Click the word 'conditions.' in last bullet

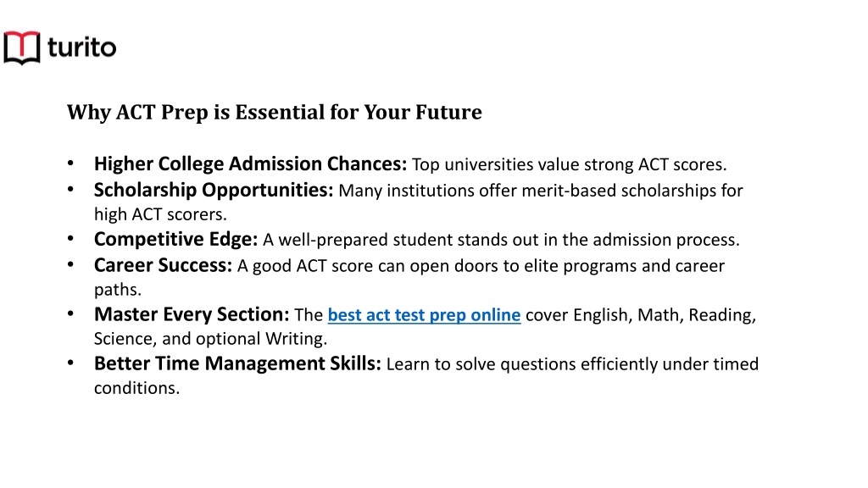point(136,388)
